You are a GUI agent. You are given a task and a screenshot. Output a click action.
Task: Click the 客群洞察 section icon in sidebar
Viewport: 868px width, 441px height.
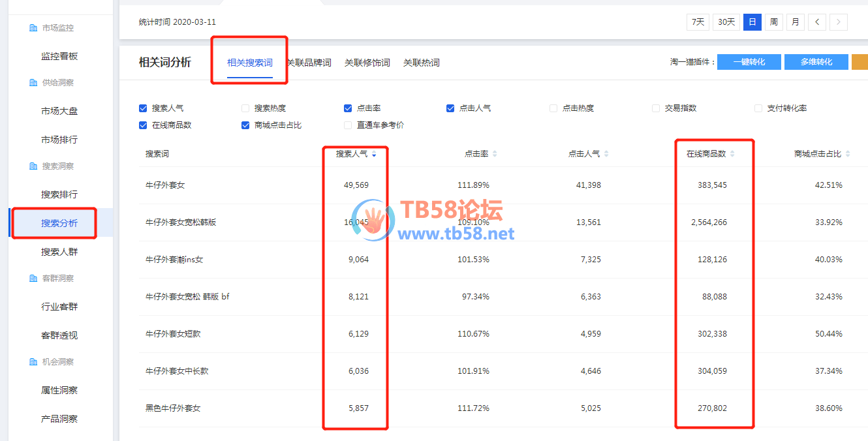(x=33, y=279)
